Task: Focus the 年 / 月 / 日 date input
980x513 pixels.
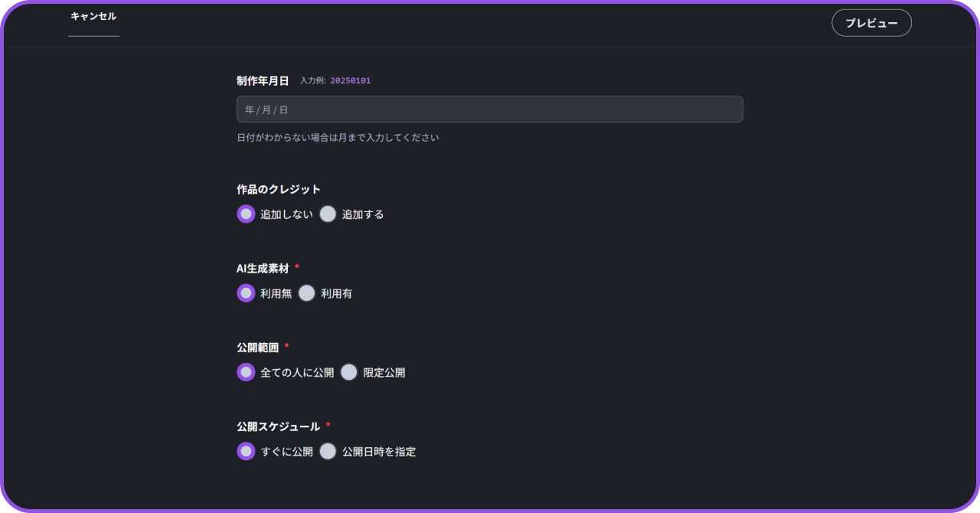Action: click(x=489, y=109)
